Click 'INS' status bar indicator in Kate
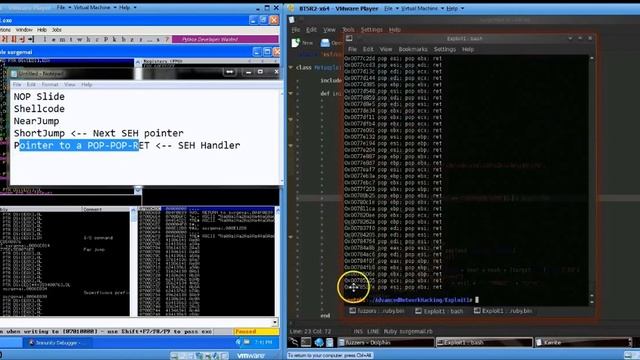This screenshot has height=360, width=640. tap(358, 331)
